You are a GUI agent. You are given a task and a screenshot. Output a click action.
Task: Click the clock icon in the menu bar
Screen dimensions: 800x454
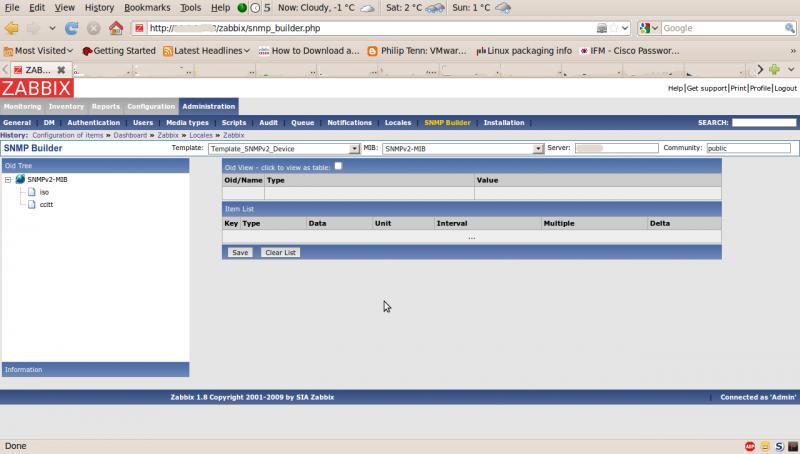pos(255,8)
